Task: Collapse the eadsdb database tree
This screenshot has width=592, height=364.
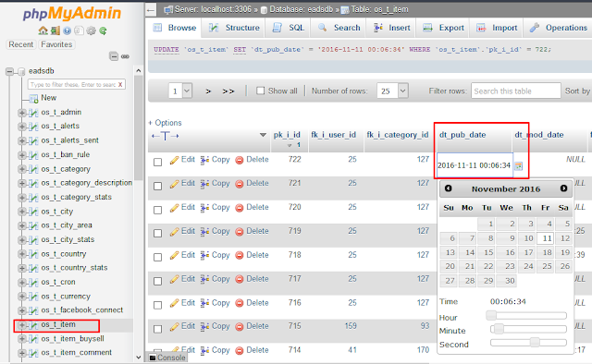Action: [9, 71]
